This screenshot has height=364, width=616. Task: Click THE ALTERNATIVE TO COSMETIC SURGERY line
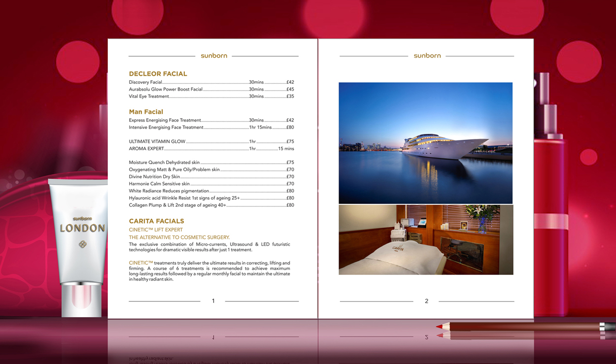pyautogui.click(x=179, y=237)
